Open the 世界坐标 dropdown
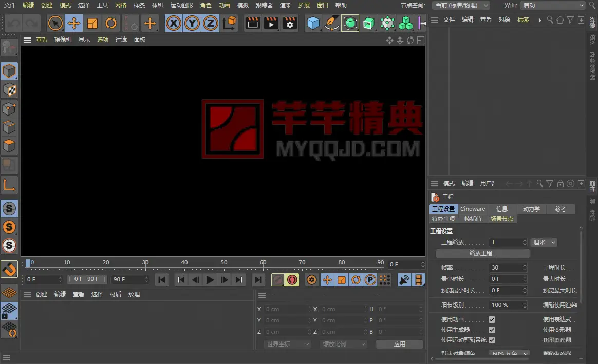This screenshot has height=364, width=598. point(287,344)
